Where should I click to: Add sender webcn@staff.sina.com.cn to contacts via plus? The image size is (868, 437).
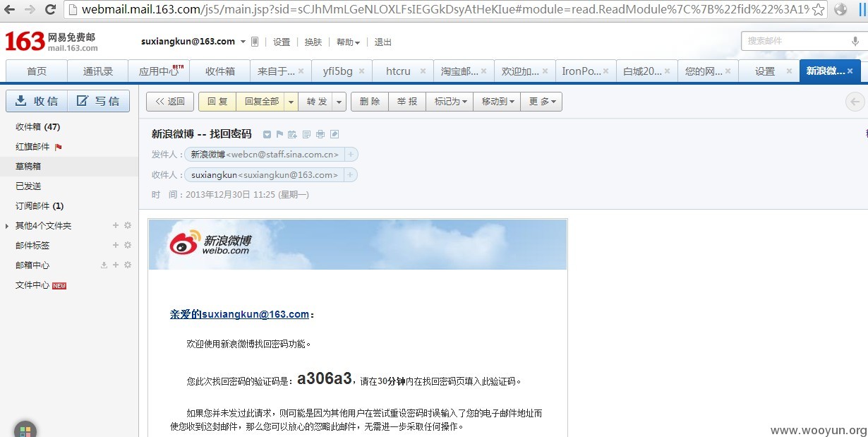[351, 155]
